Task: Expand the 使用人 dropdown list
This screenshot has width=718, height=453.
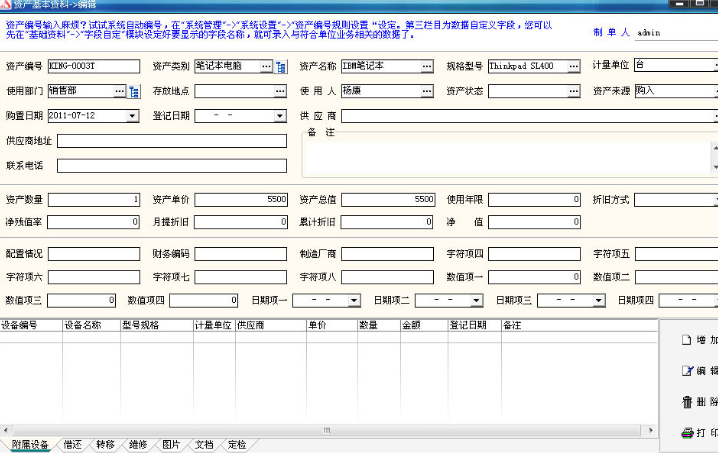Action: tap(428, 91)
